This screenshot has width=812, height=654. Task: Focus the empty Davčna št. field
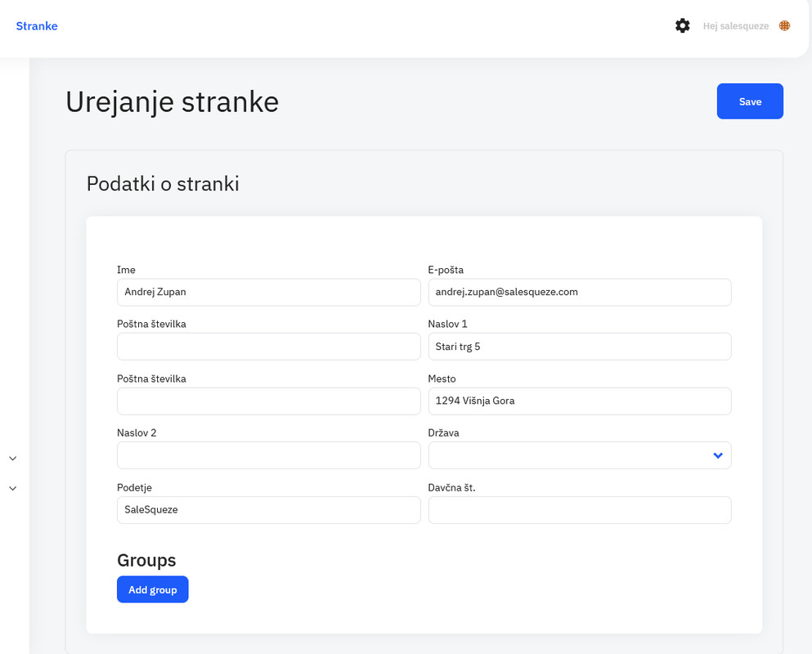580,510
